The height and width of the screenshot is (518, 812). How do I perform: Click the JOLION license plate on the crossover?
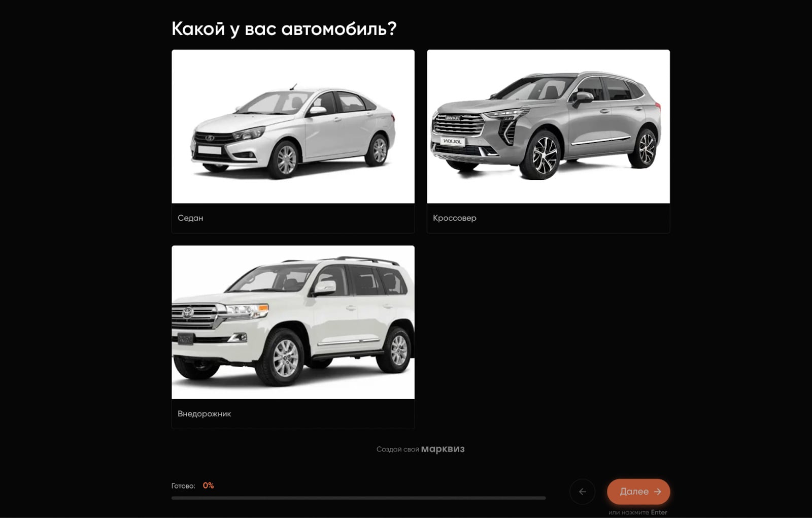point(452,142)
